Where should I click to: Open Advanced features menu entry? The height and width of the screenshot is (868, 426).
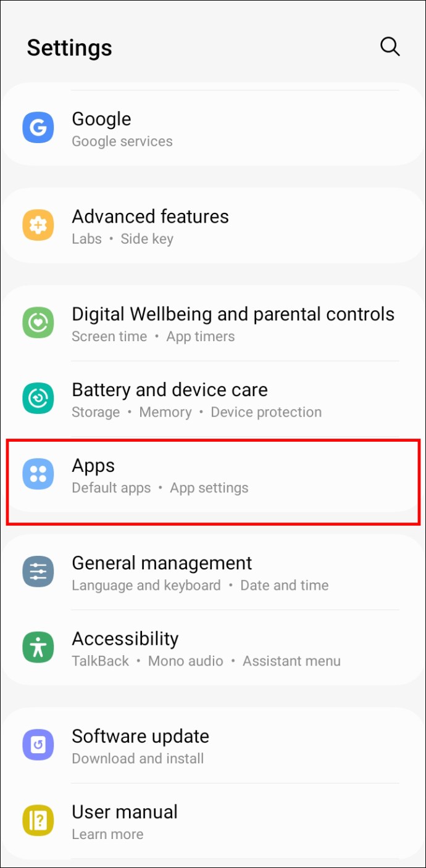(x=213, y=226)
